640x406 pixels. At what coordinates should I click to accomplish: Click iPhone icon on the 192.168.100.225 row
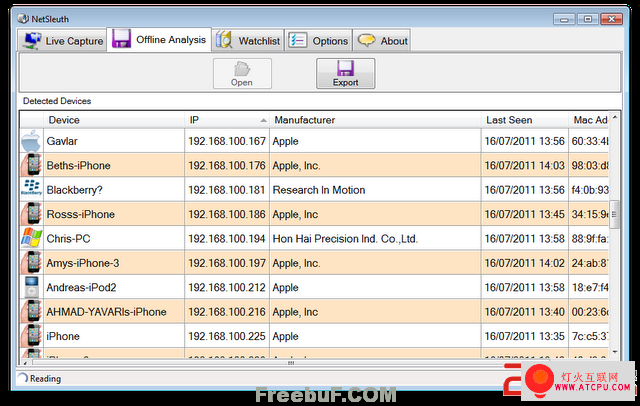[31, 336]
